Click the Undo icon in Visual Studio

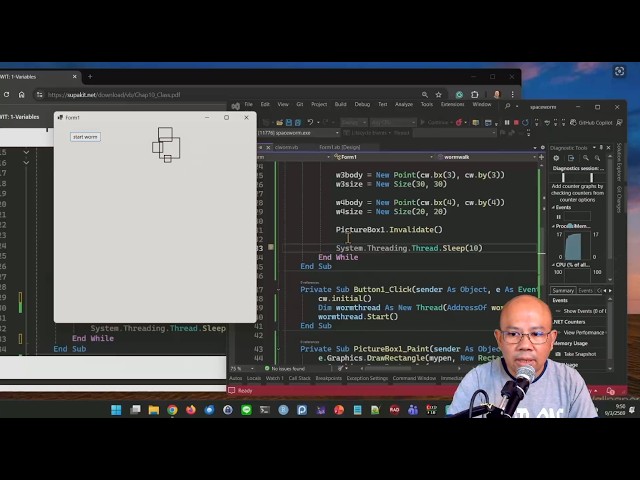click(x=310, y=122)
